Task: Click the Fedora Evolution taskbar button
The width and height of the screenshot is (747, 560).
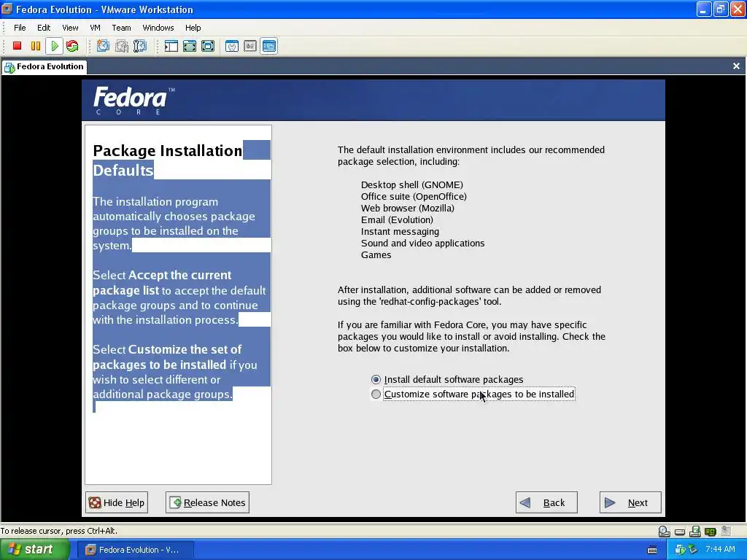Action: click(134, 550)
